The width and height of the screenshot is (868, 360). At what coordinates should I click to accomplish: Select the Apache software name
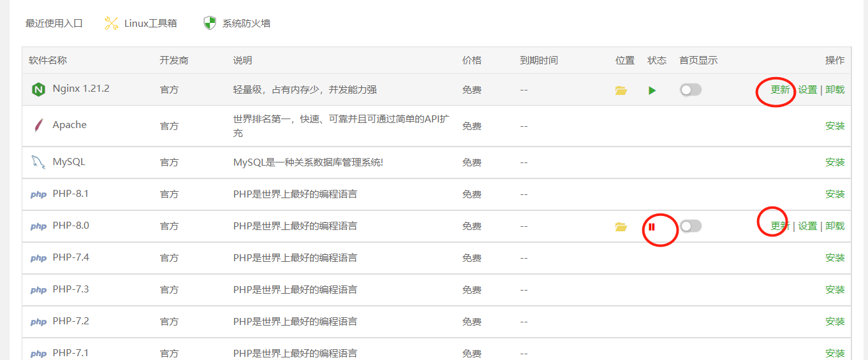pos(70,125)
